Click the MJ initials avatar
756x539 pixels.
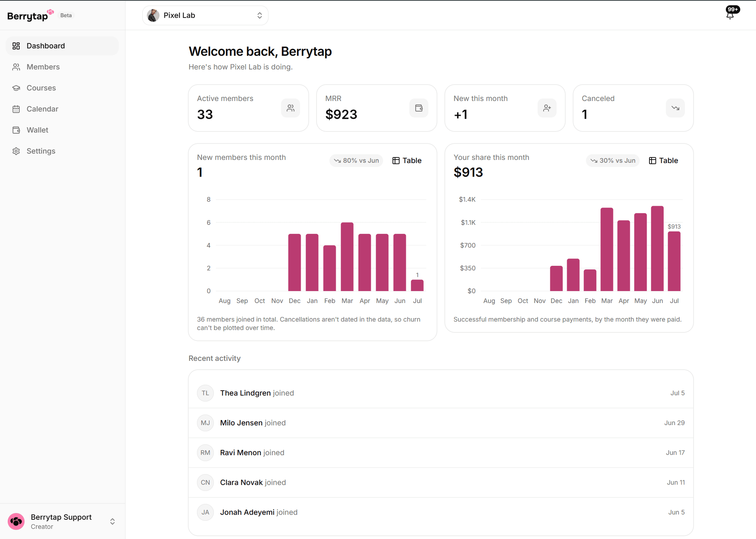pos(205,423)
